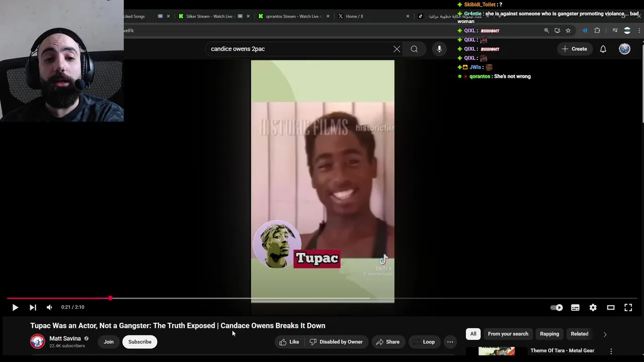Click qorantos chat message She's not wrong
644x362 pixels.
click(512, 76)
